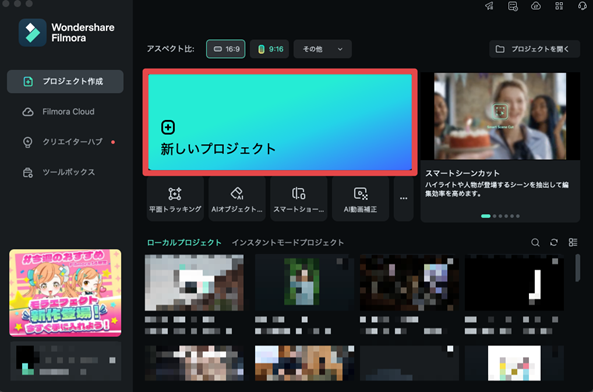The height and width of the screenshot is (392, 593).
Task: Open the white thumbnail project in second row
Action: (514, 363)
